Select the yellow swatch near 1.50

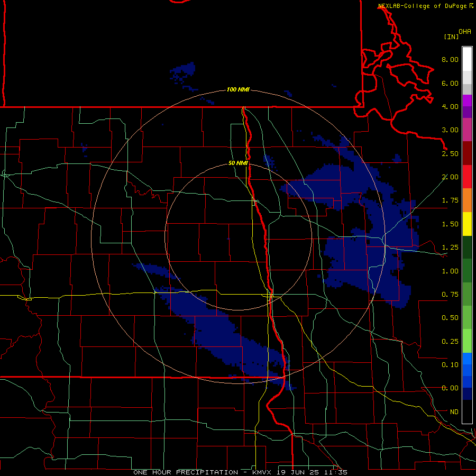point(467,224)
